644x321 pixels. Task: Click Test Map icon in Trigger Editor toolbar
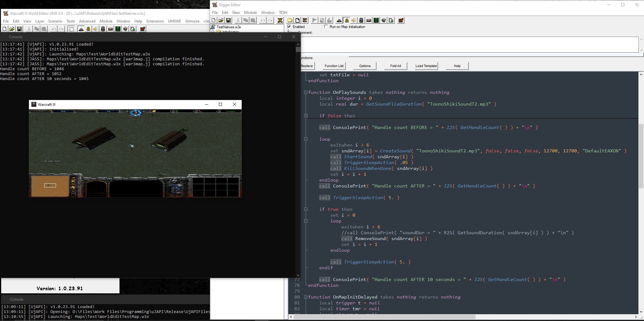point(401,20)
